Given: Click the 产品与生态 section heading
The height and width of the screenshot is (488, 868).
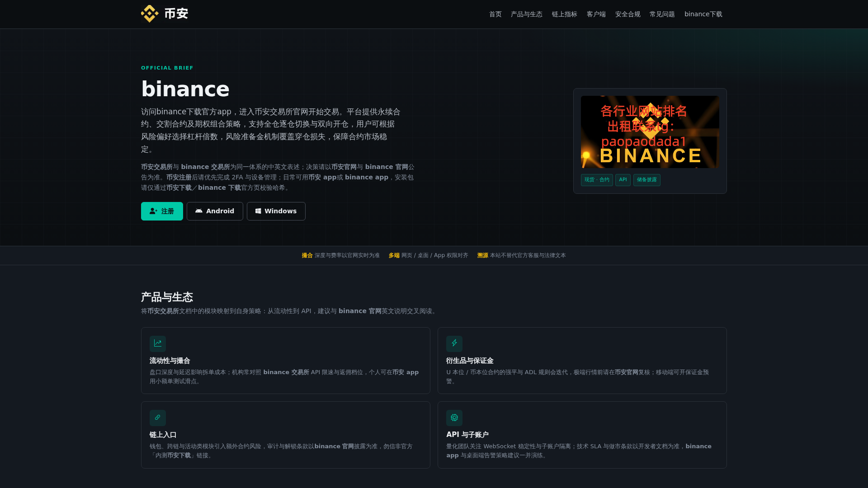Looking at the screenshot, I should tap(167, 297).
